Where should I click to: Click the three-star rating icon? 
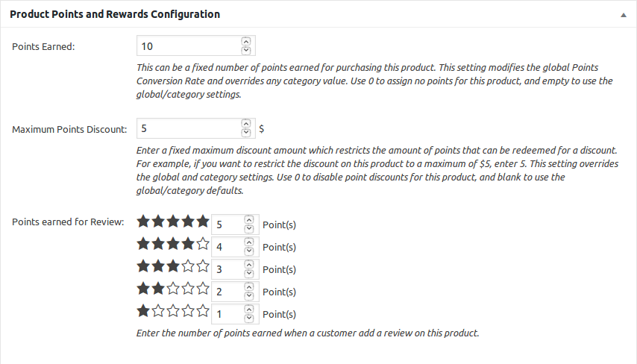[173, 266]
